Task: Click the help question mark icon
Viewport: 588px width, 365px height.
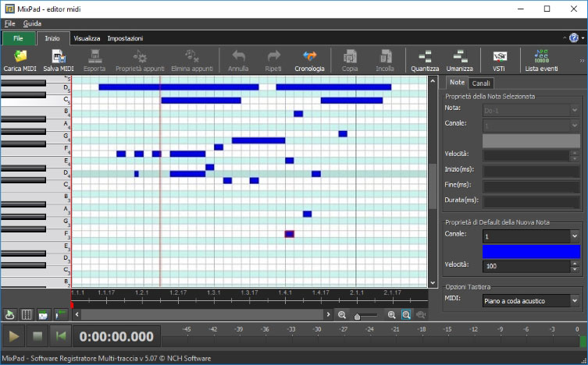Action: coord(574,37)
